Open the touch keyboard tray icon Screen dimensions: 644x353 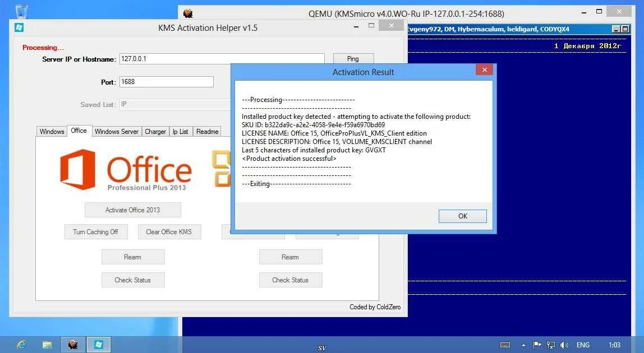coord(505,345)
